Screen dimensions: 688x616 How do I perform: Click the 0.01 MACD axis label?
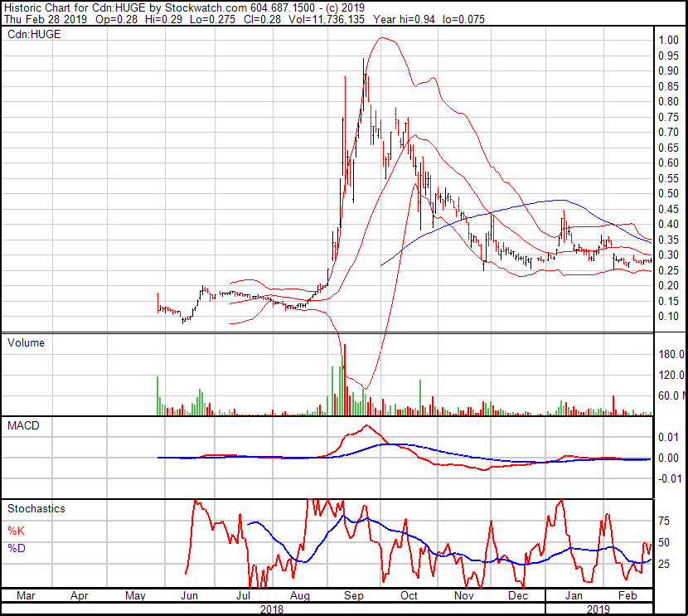coord(669,437)
